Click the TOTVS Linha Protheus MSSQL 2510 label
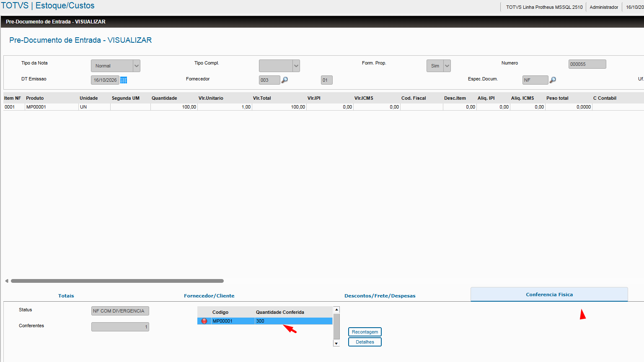 (544, 7)
